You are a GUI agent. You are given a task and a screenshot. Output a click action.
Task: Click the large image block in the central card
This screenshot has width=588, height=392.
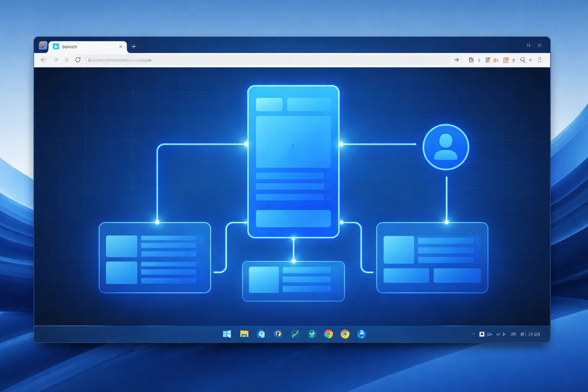pos(293,142)
